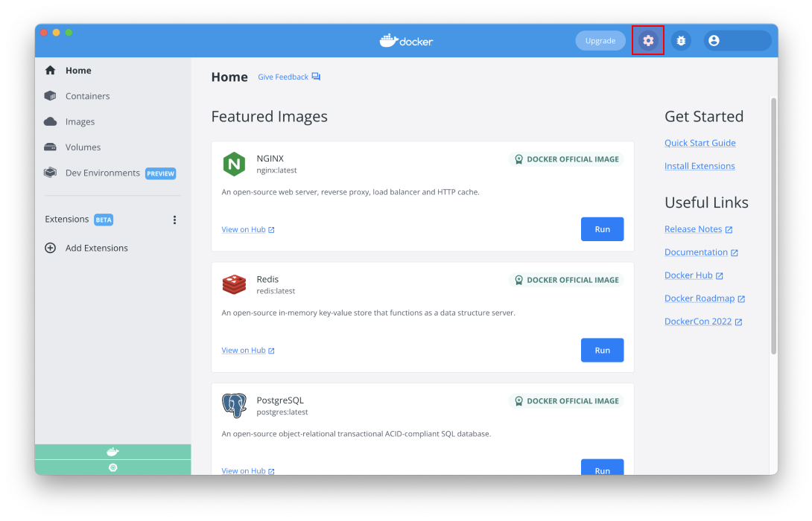This screenshot has width=812, height=521.
Task: Click the Home house icon in sidebar
Action: pyautogui.click(x=50, y=71)
